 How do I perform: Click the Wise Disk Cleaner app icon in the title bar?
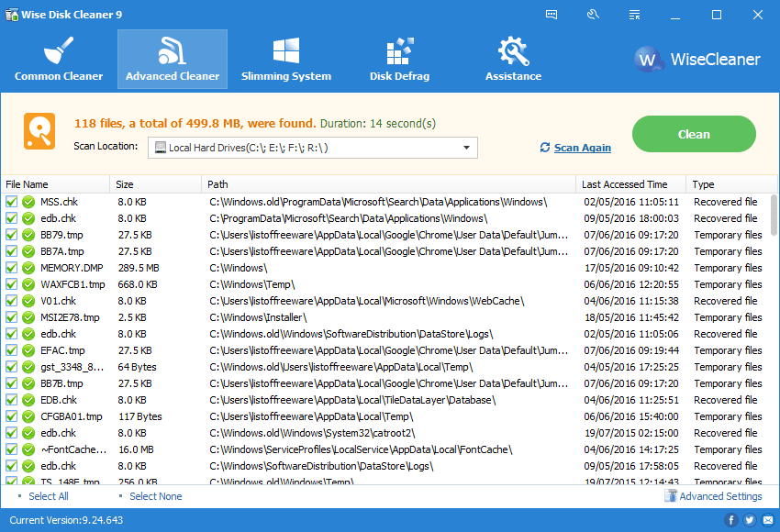click(11, 15)
